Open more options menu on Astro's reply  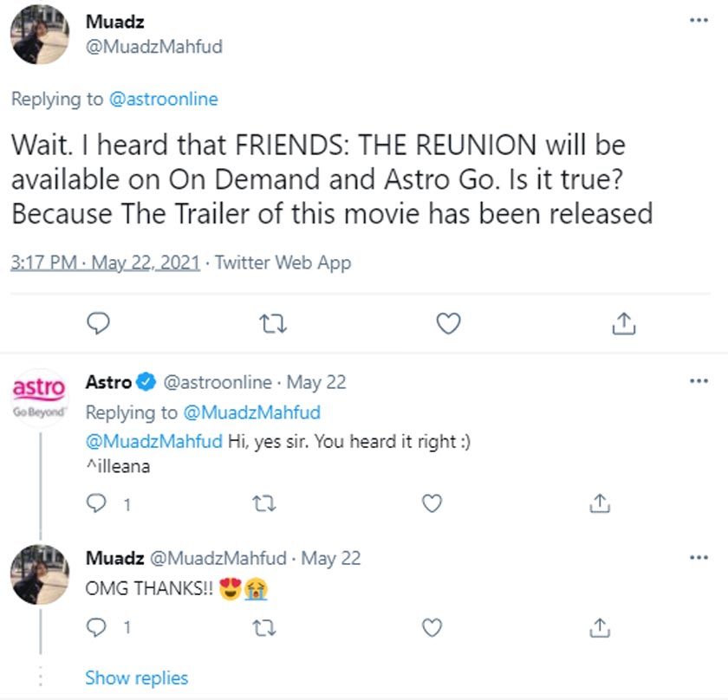699,381
